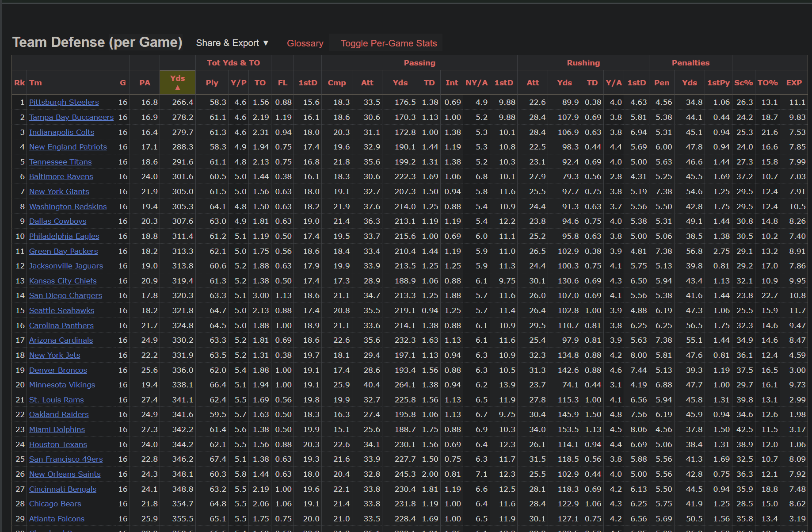Sort by the PA column header
The image size is (812, 532).
pos(145,83)
